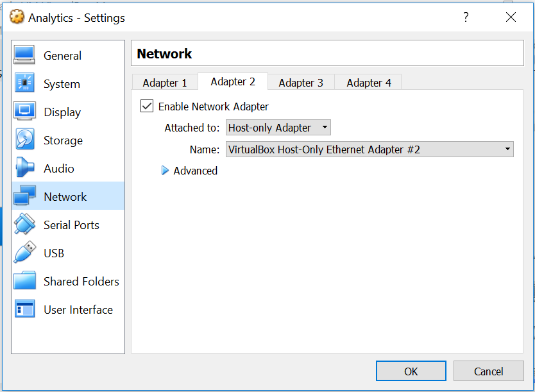Click the OK button
Screen dimensions: 535x392
pos(411,371)
